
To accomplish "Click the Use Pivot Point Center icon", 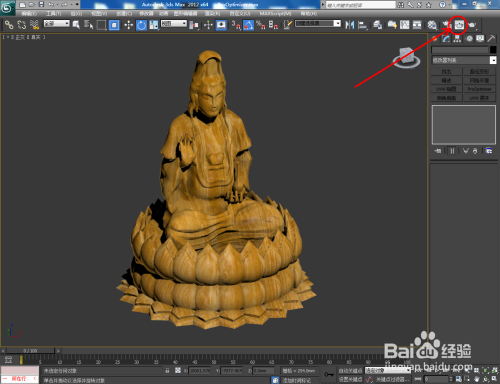I will coord(194,25).
